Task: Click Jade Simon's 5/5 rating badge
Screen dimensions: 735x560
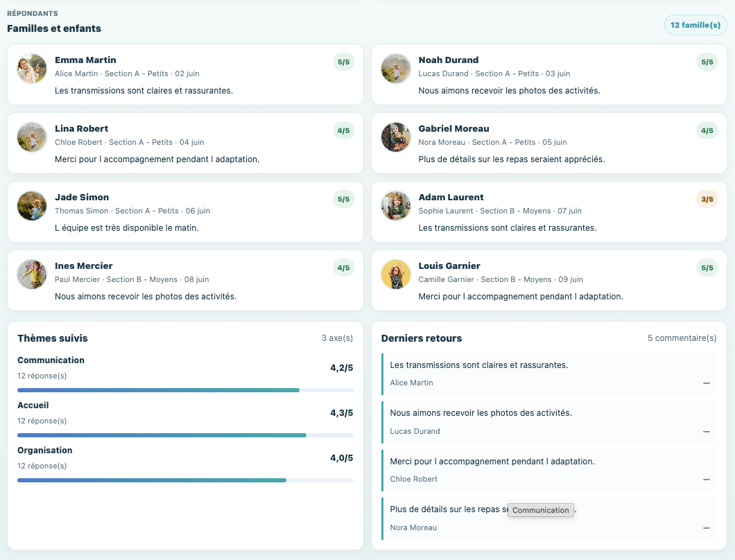Action: 344,199
